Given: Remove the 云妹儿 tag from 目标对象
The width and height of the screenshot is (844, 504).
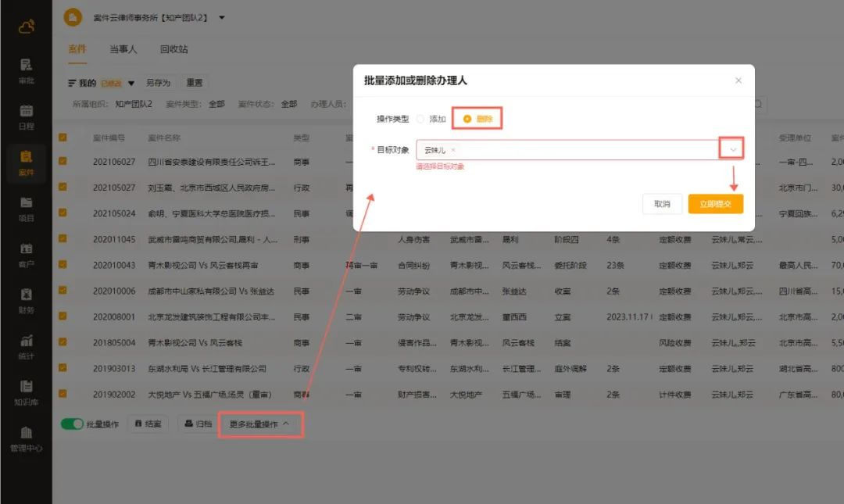Looking at the screenshot, I should (x=453, y=150).
